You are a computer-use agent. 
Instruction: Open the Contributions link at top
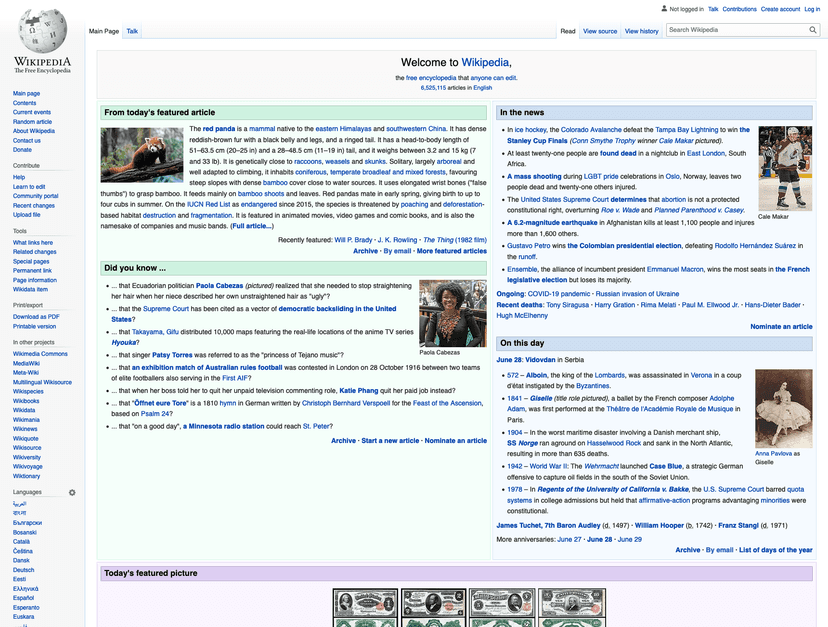(739, 9)
